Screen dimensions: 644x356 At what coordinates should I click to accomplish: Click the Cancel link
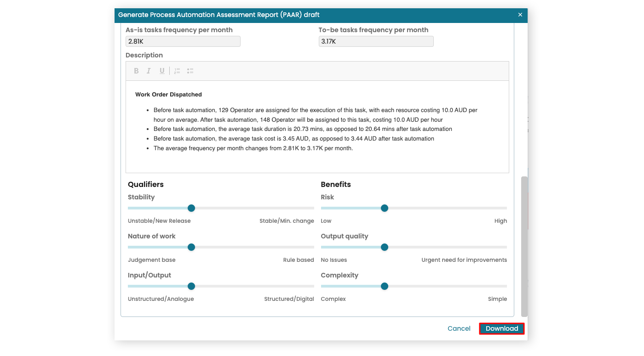459,328
